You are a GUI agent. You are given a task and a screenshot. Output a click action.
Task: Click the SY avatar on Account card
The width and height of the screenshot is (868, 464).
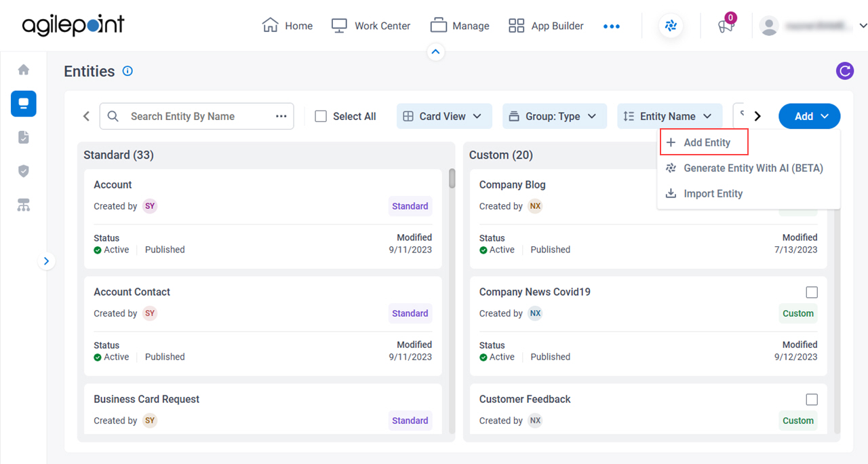pyautogui.click(x=150, y=206)
